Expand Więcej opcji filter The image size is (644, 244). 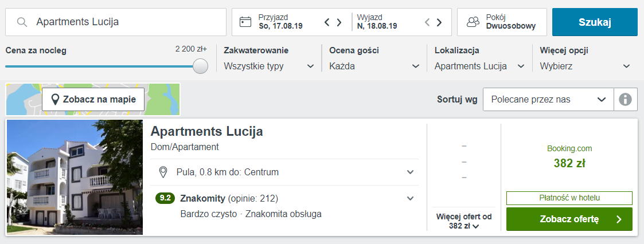585,66
